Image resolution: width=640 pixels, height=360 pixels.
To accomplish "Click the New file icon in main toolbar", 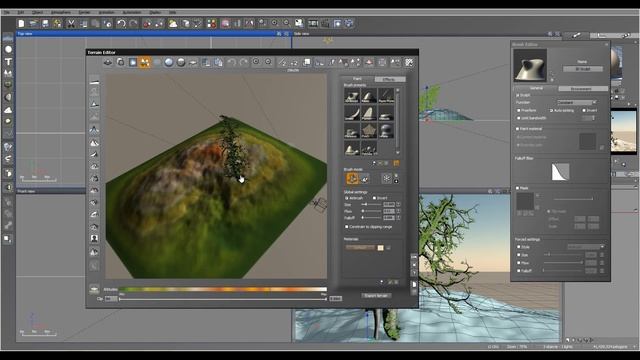I will (21, 24).
